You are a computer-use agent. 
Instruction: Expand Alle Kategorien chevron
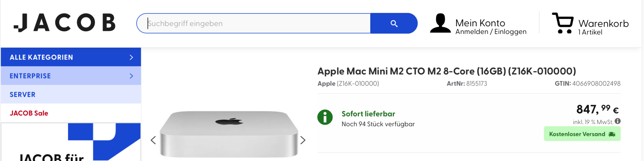(131, 57)
